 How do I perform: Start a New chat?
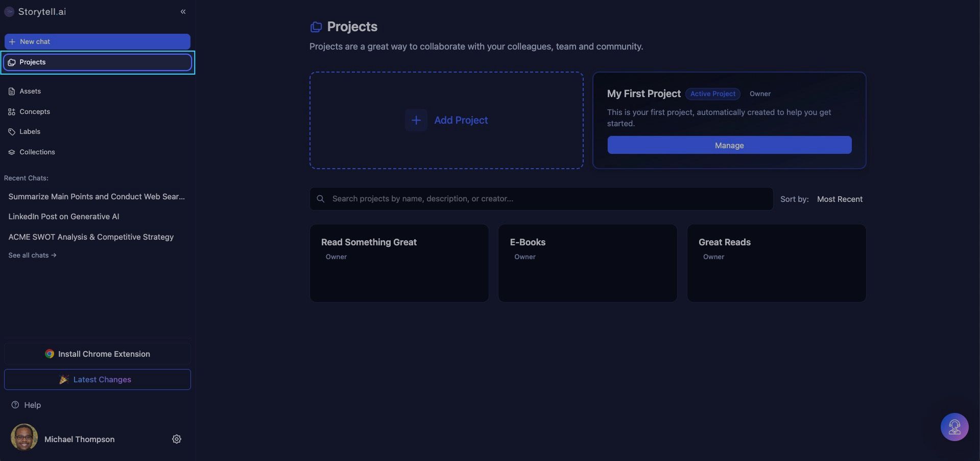click(x=97, y=41)
